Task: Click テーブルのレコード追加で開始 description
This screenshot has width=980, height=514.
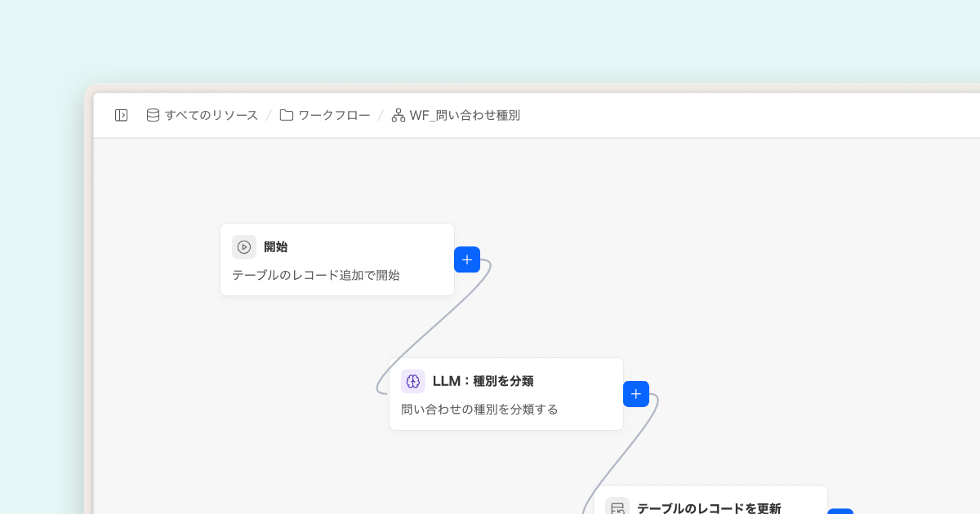Action: click(316, 275)
